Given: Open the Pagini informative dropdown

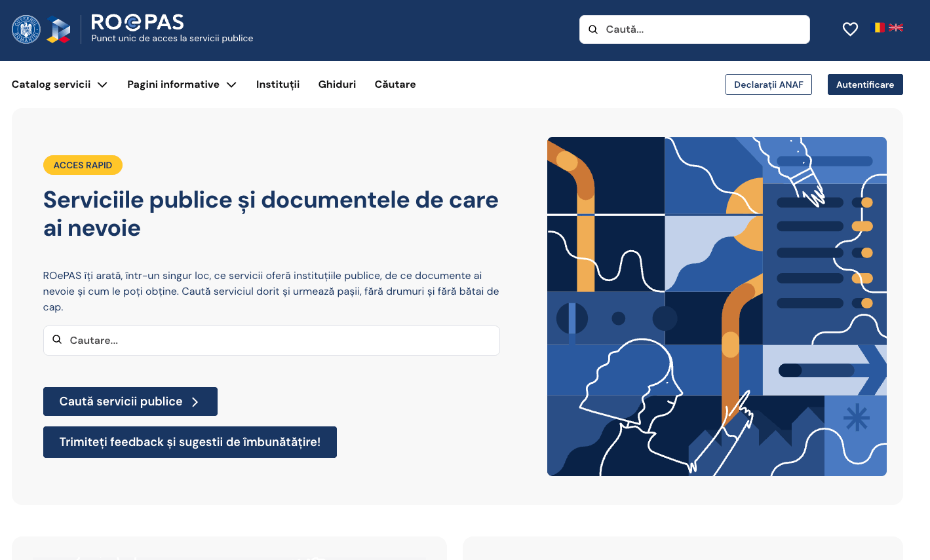Looking at the screenshot, I should click(182, 84).
